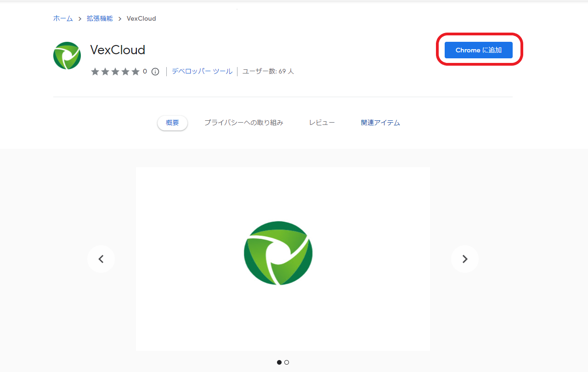
Task: Show next screenshot with right arrow
Action: [465, 259]
